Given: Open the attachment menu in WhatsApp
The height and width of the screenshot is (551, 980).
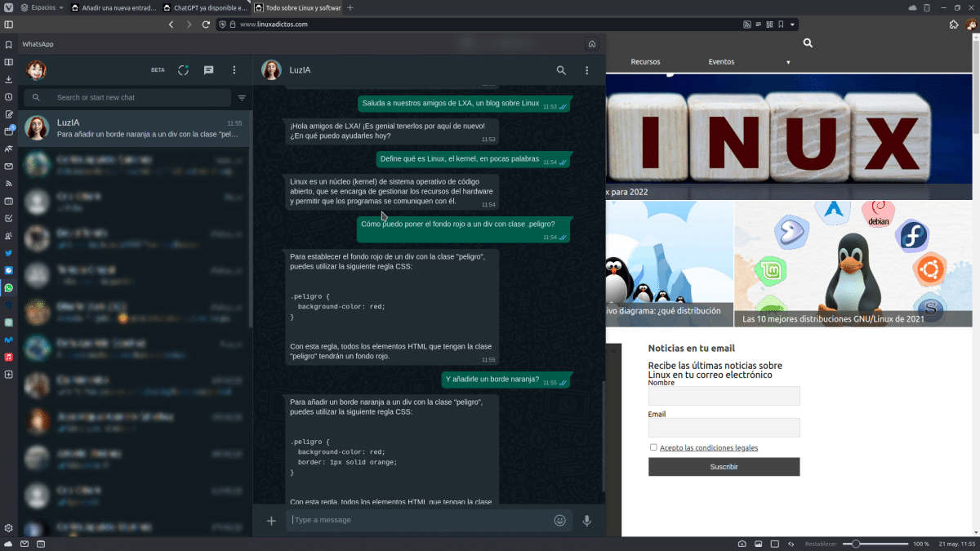Looking at the screenshot, I should [270, 520].
